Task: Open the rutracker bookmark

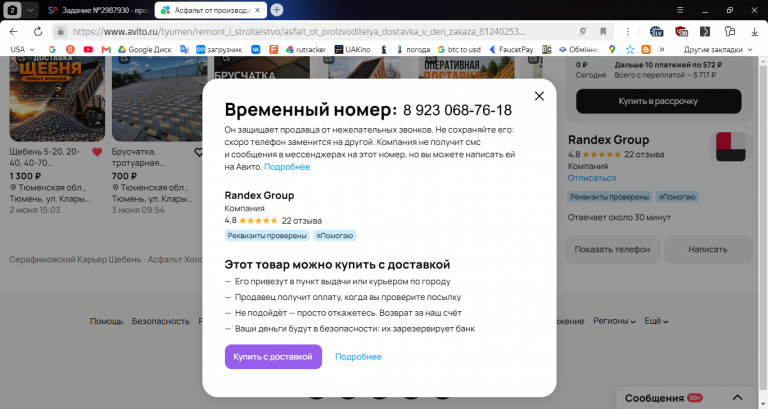Action: click(x=306, y=49)
